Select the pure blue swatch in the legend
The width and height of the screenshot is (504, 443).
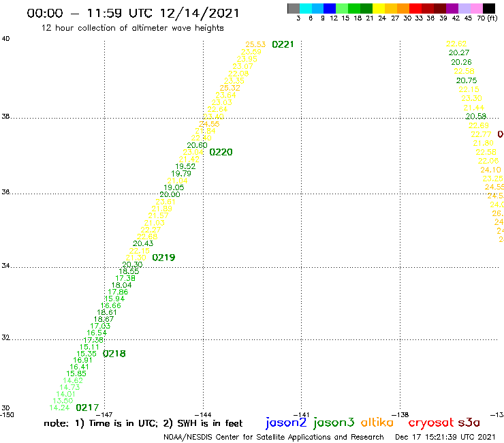coord(330,8)
